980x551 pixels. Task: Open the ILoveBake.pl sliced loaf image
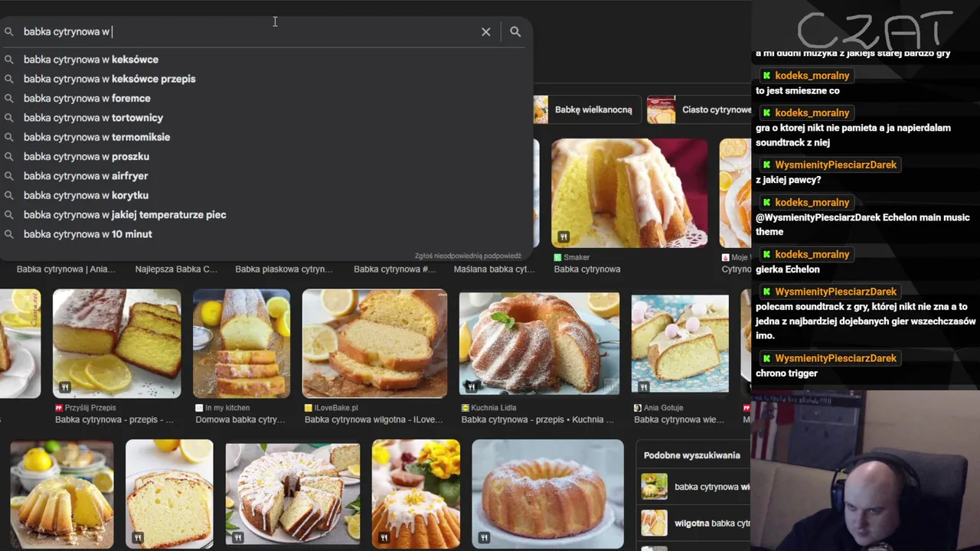[374, 344]
